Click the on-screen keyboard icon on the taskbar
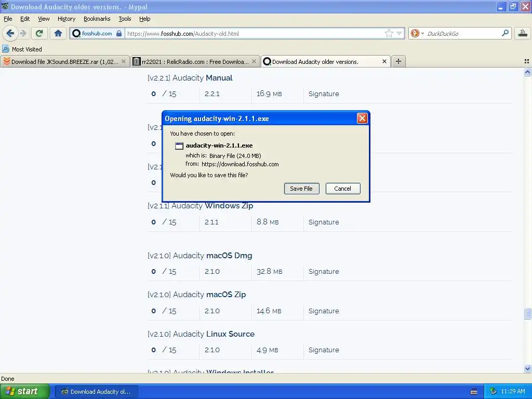This screenshot has width=532, height=399. [474, 392]
